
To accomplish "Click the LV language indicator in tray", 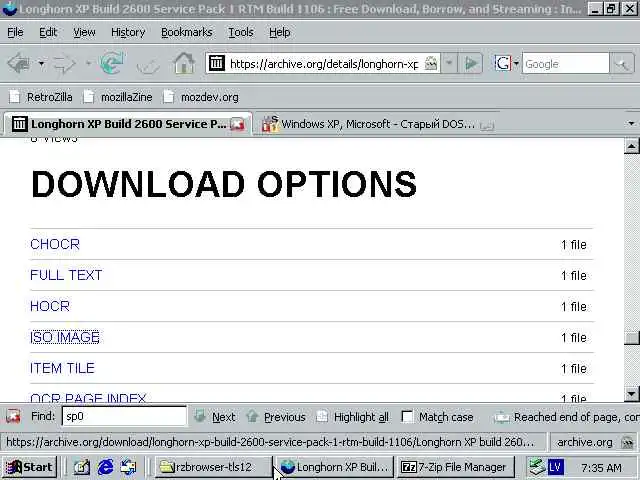I will tap(556, 467).
